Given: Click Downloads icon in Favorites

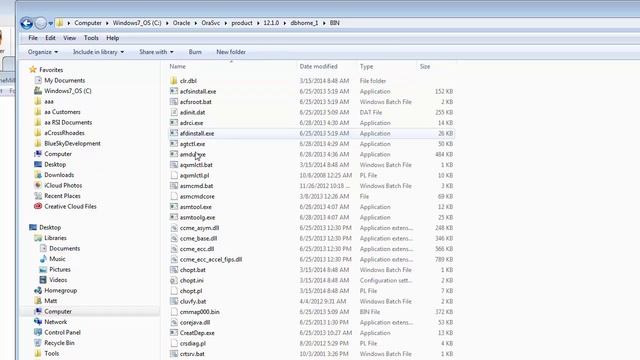Looking at the screenshot, I should click(x=38, y=175).
